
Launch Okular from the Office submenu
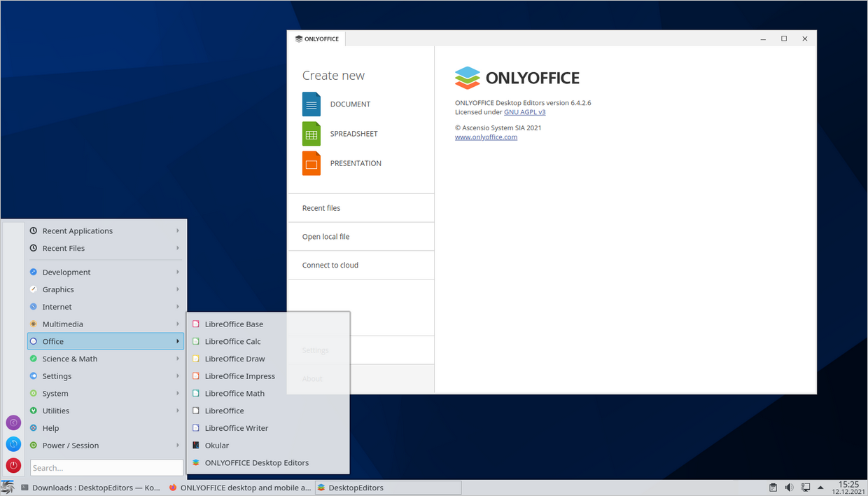pos(217,445)
